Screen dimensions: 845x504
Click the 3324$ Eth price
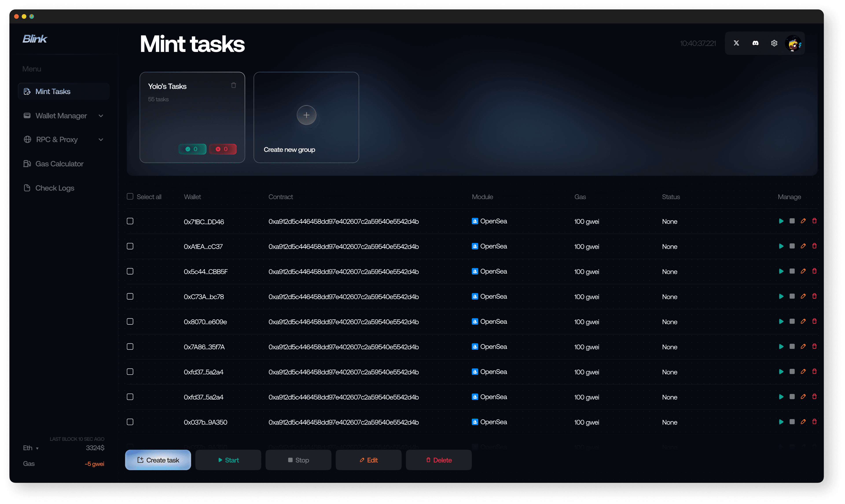click(95, 448)
